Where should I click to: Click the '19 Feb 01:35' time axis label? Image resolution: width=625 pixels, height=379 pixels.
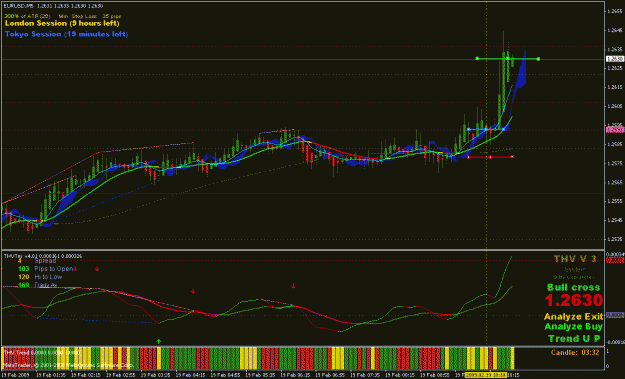click(x=50, y=375)
